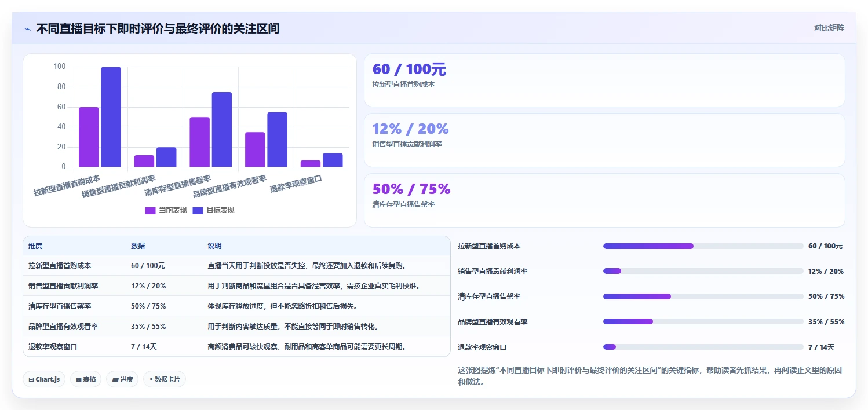Click the Chart.js chip
The width and height of the screenshot is (868, 410).
click(45, 379)
